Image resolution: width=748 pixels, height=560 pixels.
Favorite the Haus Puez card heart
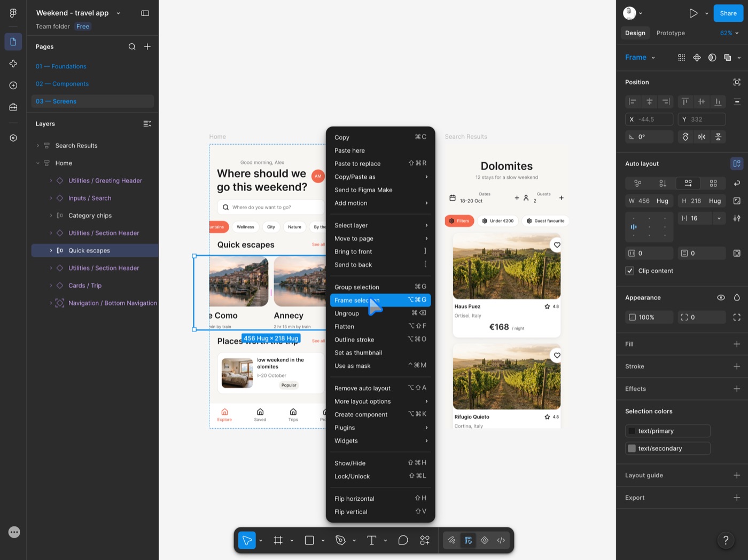click(x=557, y=245)
